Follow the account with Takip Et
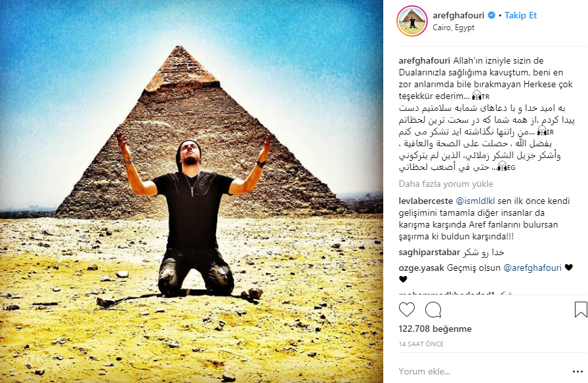Screen dimensions: 588x383 tap(520, 15)
